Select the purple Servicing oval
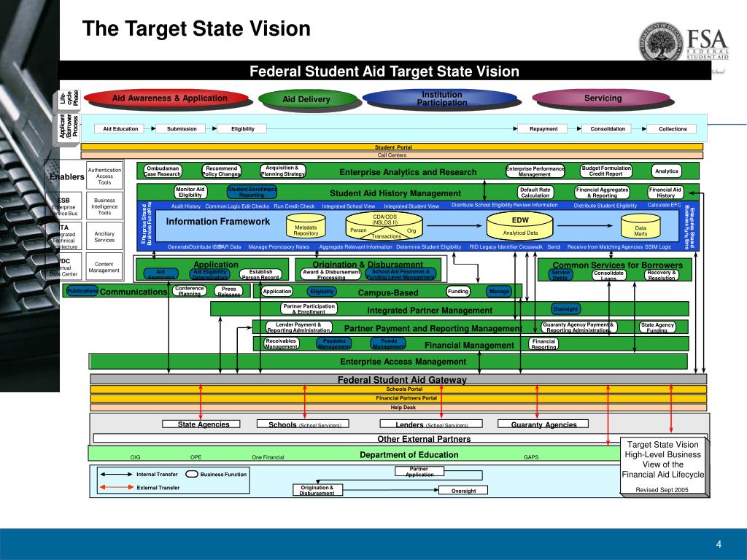The width and height of the screenshot is (747, 560). click(602, 98)
